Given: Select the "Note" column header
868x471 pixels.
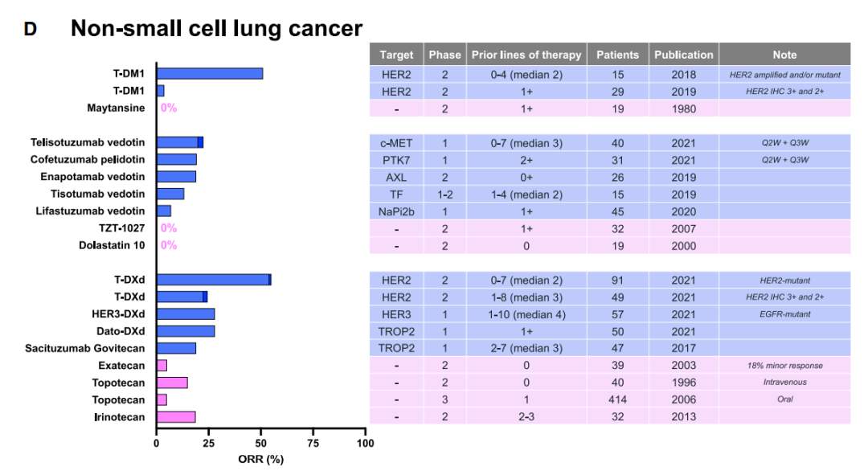Looking at the screenshot, I should 784,55.
